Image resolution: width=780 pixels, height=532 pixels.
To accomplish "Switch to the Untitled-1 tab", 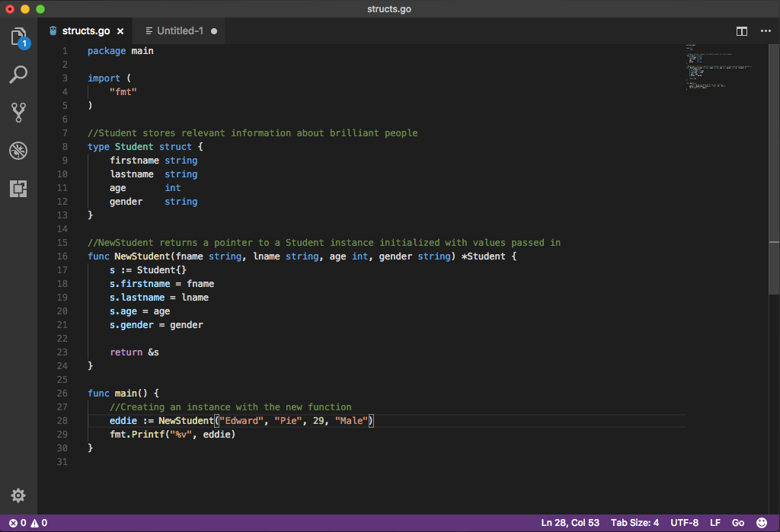I will [180, 31].
